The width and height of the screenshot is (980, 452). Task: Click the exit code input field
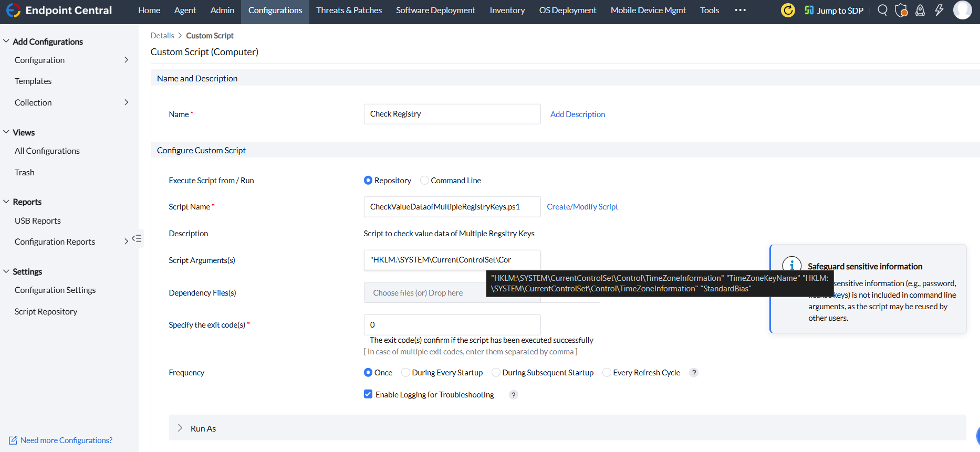coord(452,325)
